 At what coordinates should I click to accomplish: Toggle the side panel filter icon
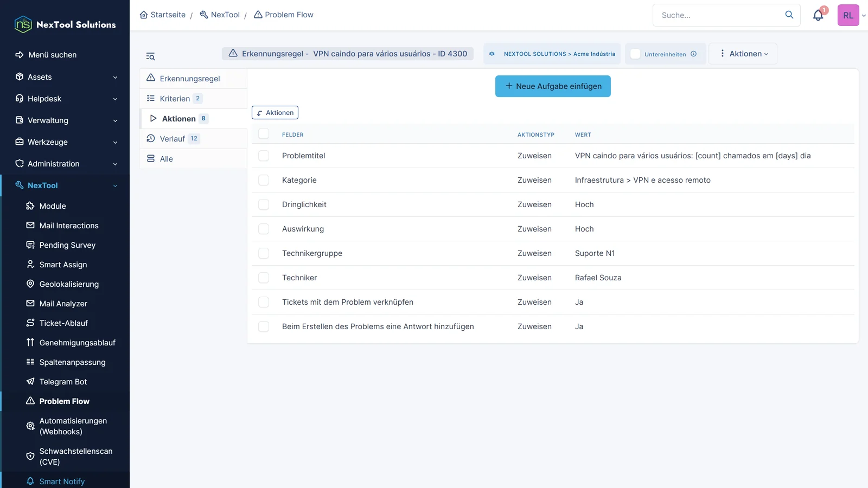(150, 56)
